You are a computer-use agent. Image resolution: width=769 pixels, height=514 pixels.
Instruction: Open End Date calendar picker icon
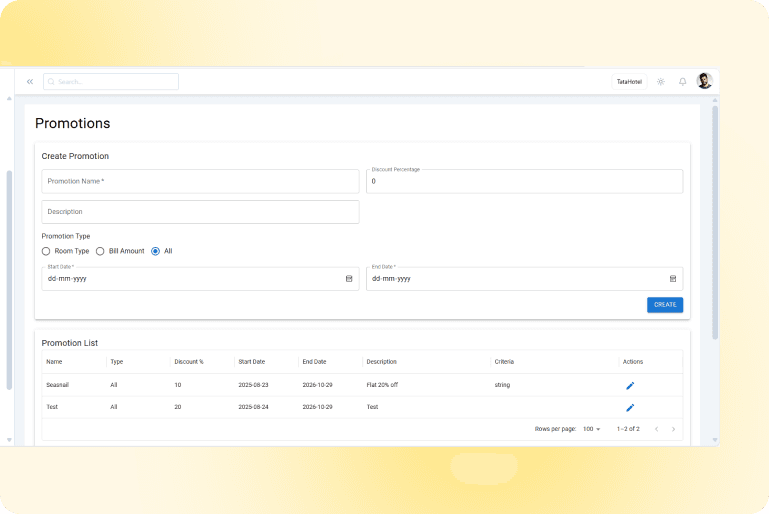673,279
